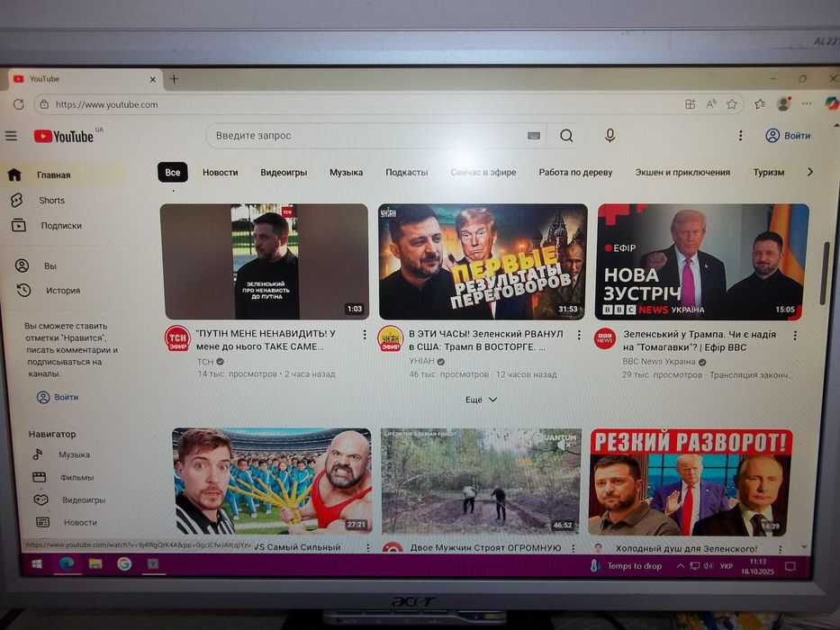The image size is (840, 630).
Task: Click the search magnifier button
Action: tap(566, 136)
